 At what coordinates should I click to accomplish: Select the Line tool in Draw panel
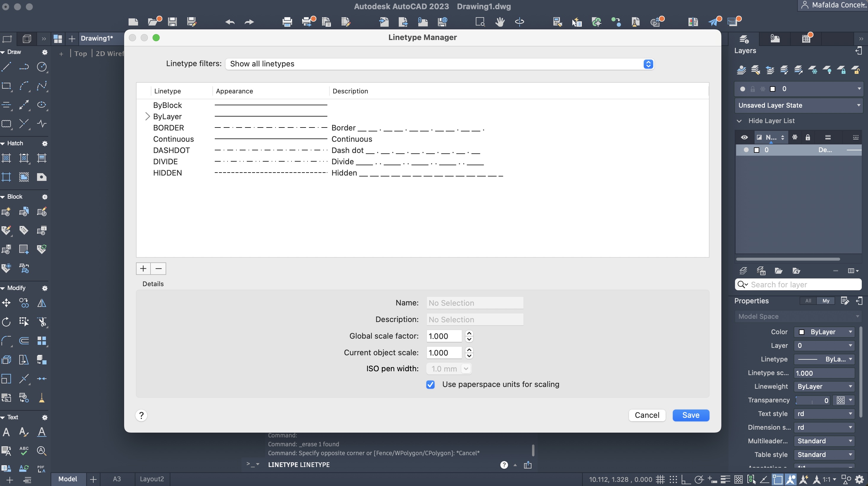click(7, 67)
